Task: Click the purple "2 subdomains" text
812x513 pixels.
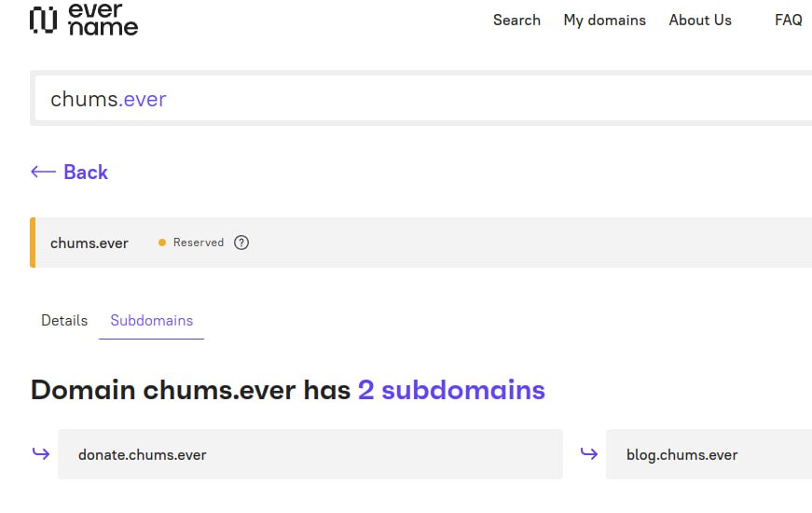Action: coord(451,389)
